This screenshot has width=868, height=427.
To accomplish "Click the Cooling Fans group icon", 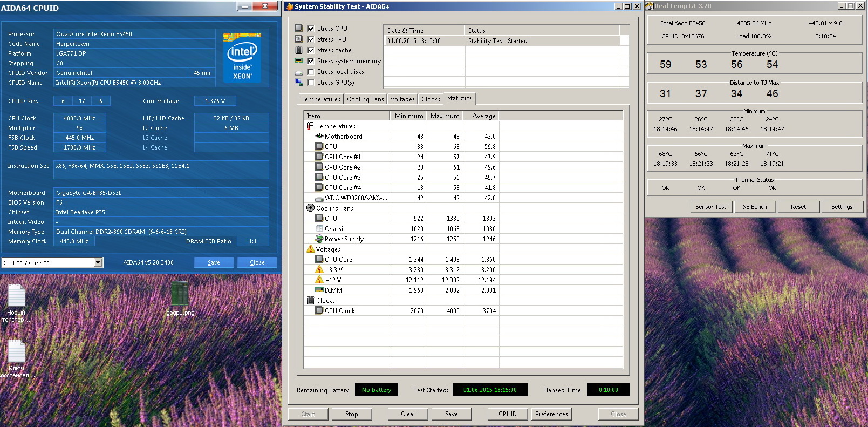I will pyautogui.click(x=310, y=208).
